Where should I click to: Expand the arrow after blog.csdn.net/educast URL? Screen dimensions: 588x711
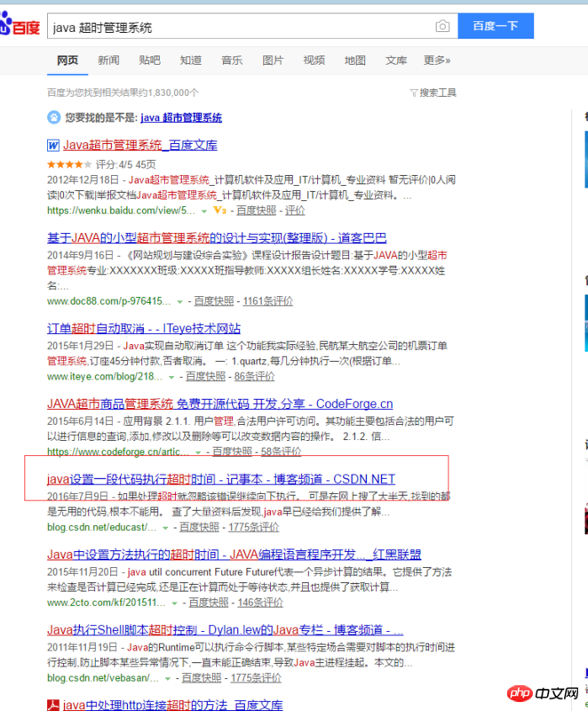[x=165, y=527]
